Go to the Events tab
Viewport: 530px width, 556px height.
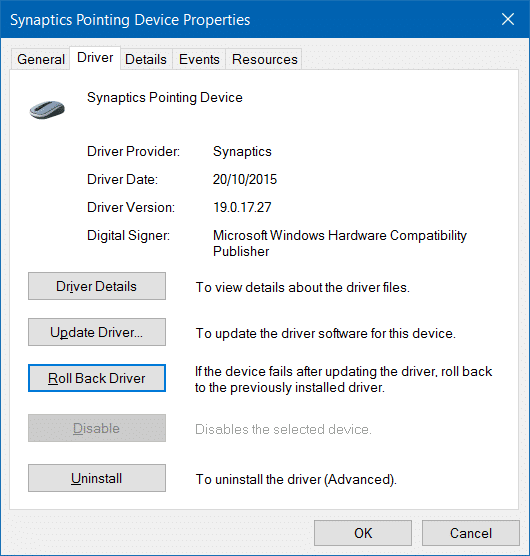tap(199, 59)
